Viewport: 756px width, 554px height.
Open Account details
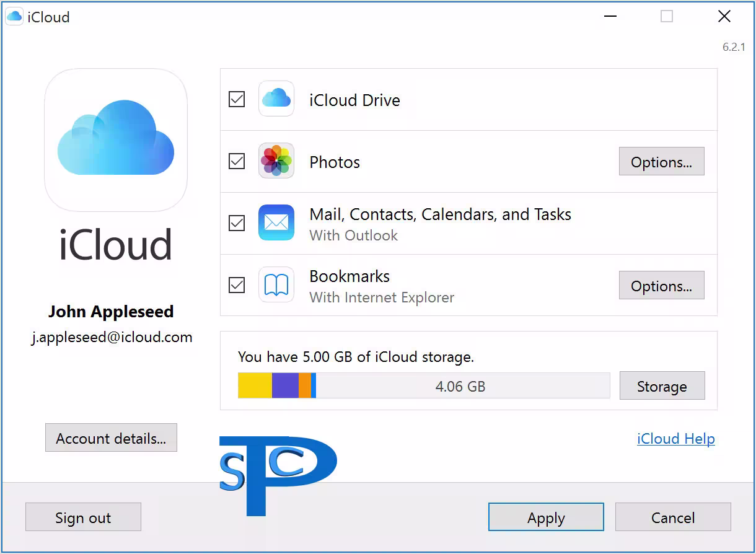tap(111, 438)
